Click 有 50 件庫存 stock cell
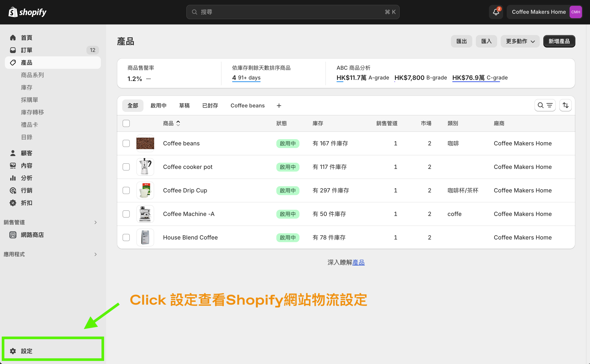590x364 pixels. coord(329,214)
